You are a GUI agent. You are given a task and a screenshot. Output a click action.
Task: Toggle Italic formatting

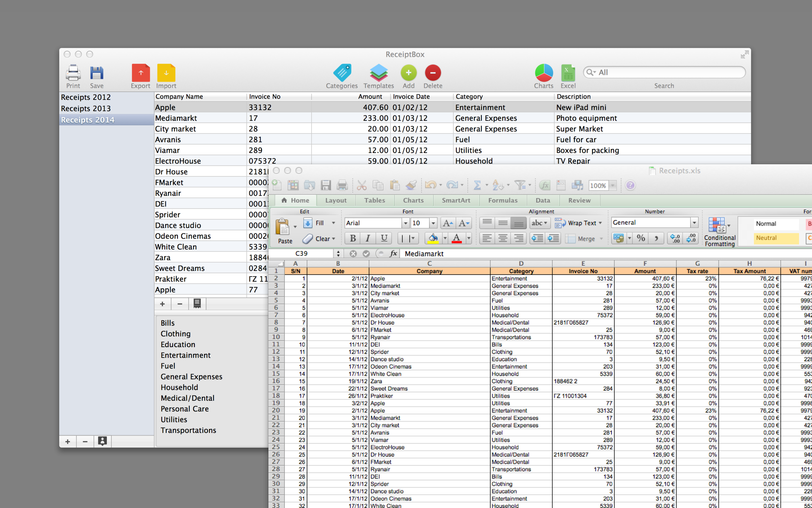[x=368, y=239]
